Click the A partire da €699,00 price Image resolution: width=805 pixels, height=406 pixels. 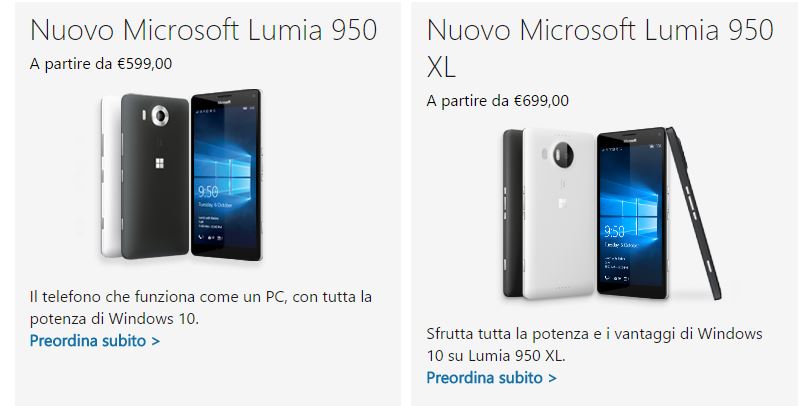click(497, 101)
